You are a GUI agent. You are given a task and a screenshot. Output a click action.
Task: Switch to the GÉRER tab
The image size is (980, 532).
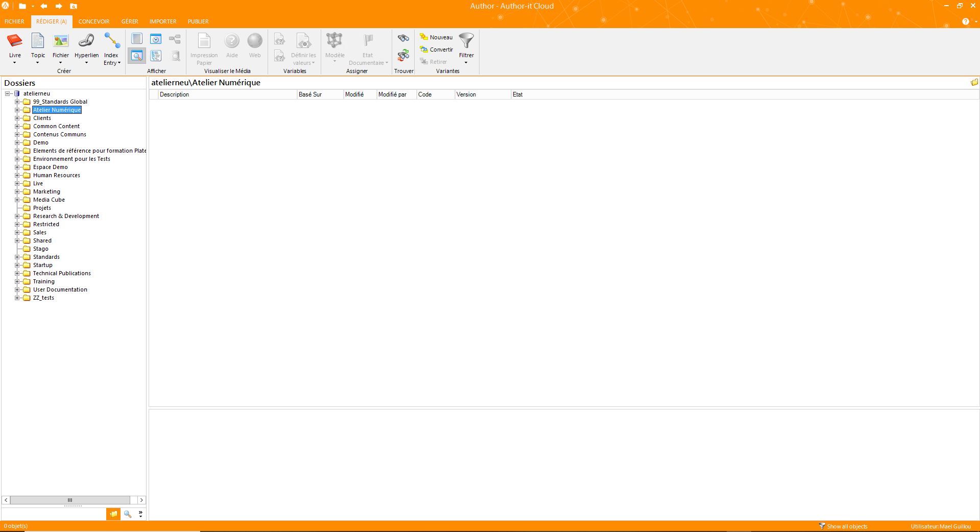[130, 21]
